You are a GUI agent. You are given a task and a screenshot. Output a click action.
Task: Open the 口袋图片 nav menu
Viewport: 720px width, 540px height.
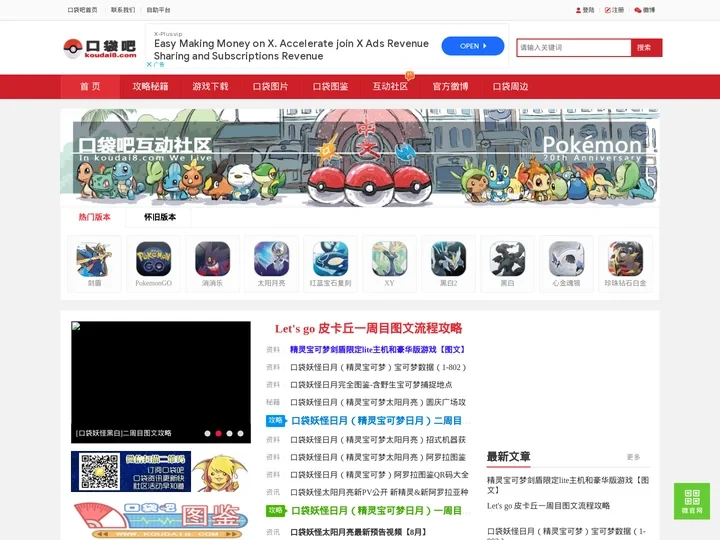point(270,86)
